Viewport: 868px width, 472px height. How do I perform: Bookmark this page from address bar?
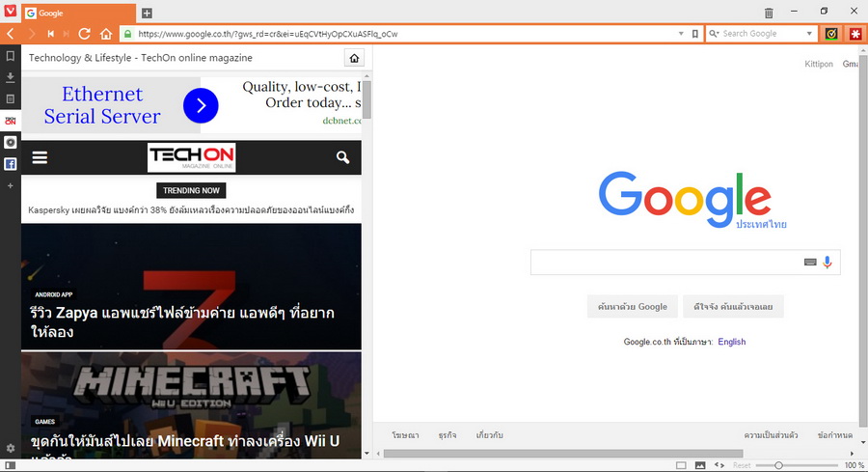694,34
